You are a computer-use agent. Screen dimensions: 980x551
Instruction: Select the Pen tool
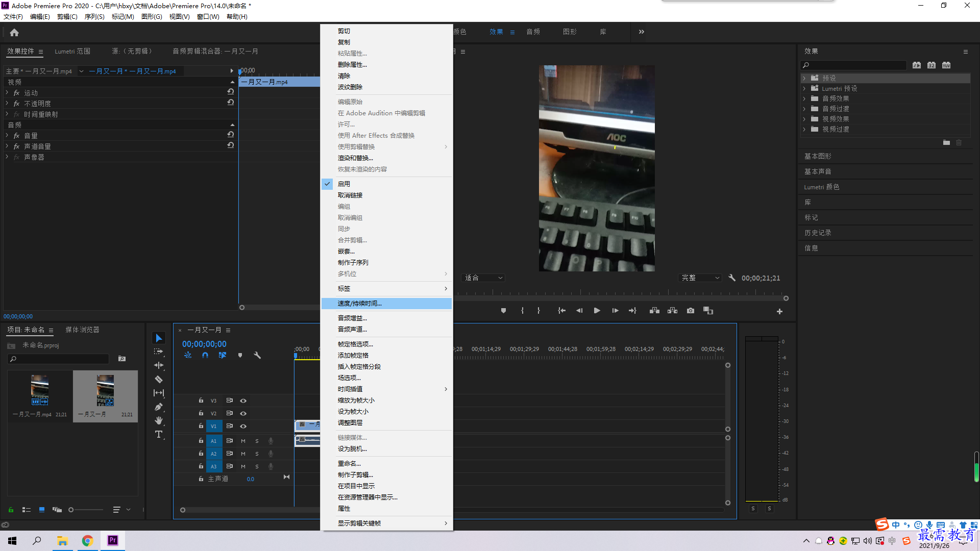click(x=159, y=407)
